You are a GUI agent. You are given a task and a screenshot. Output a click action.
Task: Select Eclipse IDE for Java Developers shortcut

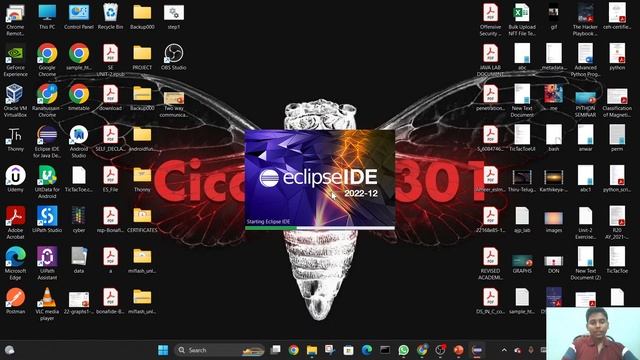(x=47, y=141)
